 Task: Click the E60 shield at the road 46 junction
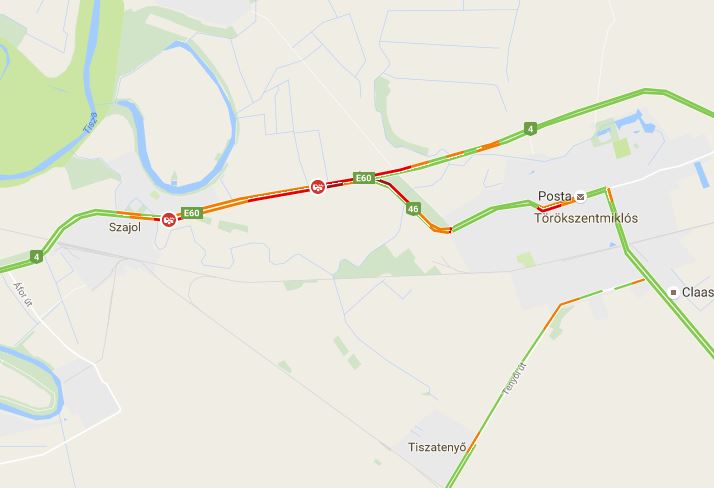[364, 178]
